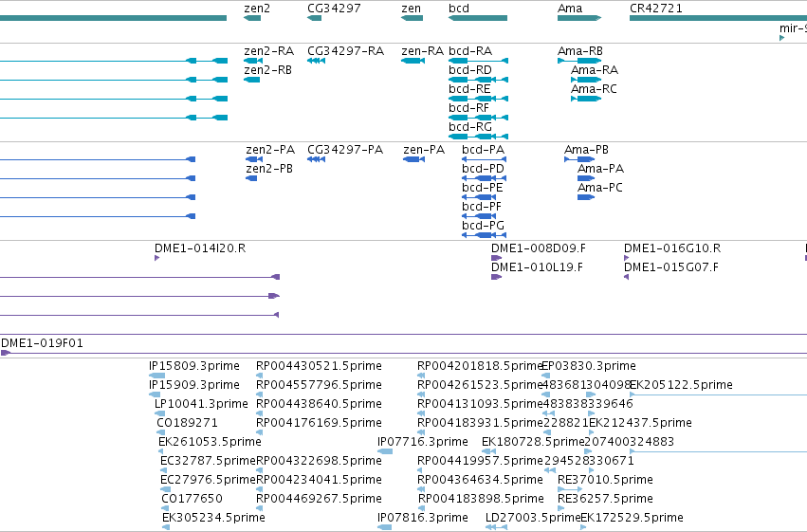Click the DME1-016G10.R label
The height and width of the screenshot is (532, 807).
(x=672, y=248)
